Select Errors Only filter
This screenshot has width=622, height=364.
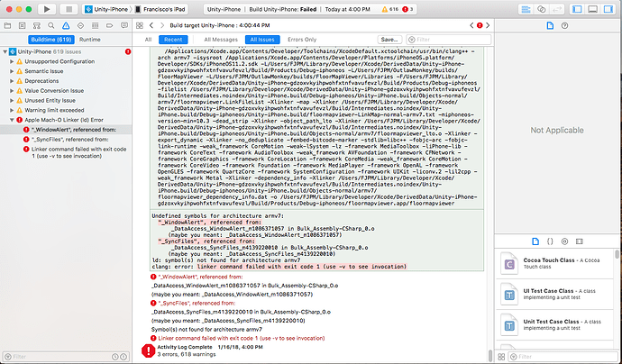pos(302,40)
